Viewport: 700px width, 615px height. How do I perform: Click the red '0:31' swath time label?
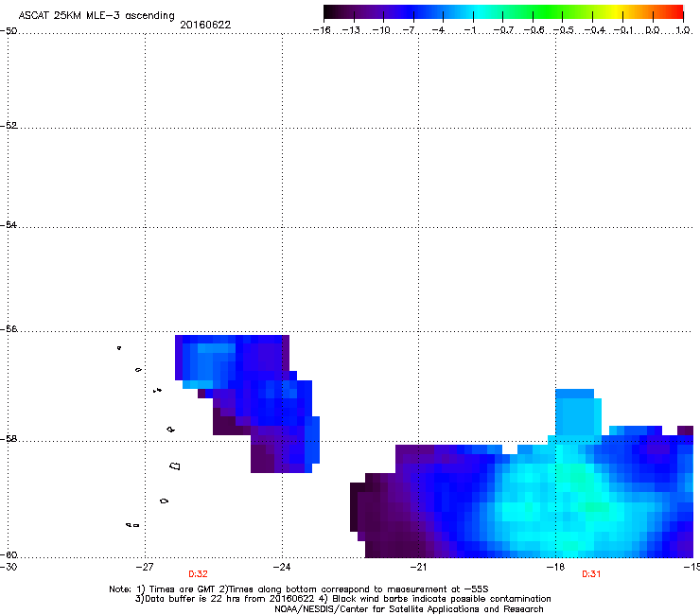591,574
